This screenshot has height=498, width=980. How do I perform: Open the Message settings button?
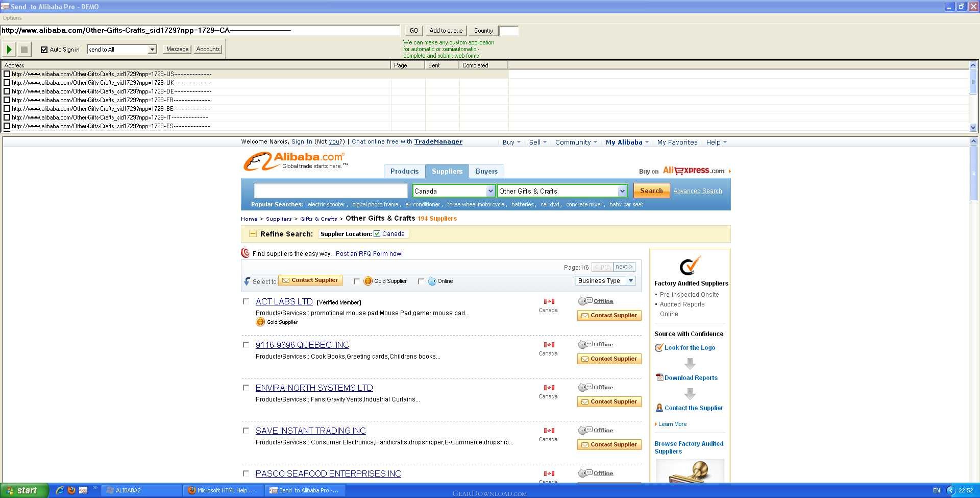pyautogui.click(x=177, y=49)
